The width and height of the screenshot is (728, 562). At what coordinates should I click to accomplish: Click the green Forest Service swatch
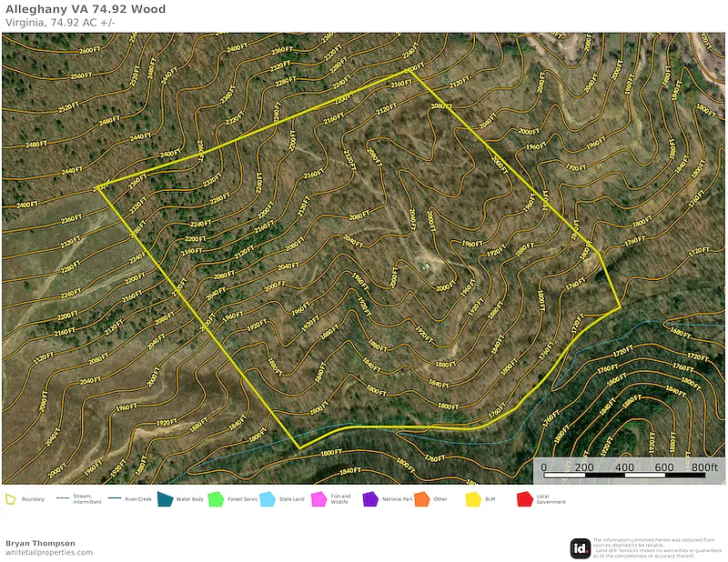217,499
